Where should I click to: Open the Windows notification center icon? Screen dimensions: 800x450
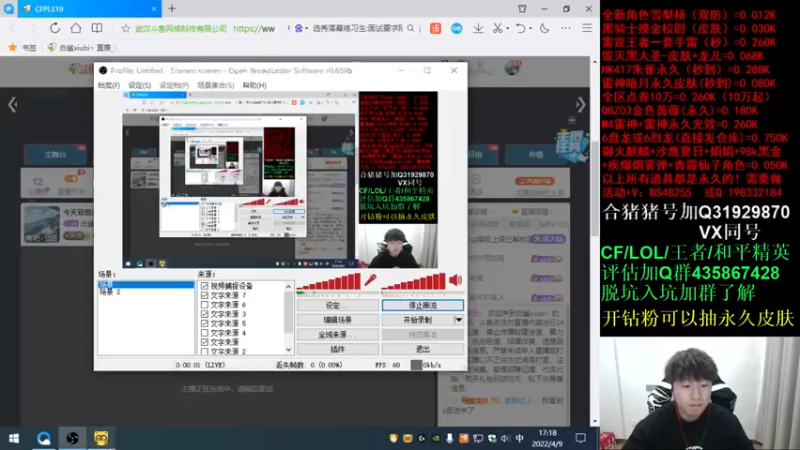tap(581, 438)
